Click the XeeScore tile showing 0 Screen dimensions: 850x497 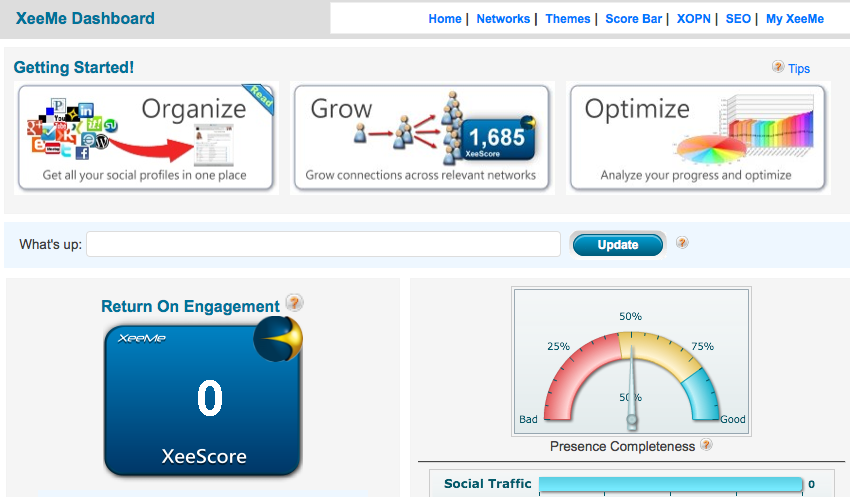(x=203, y=401)
